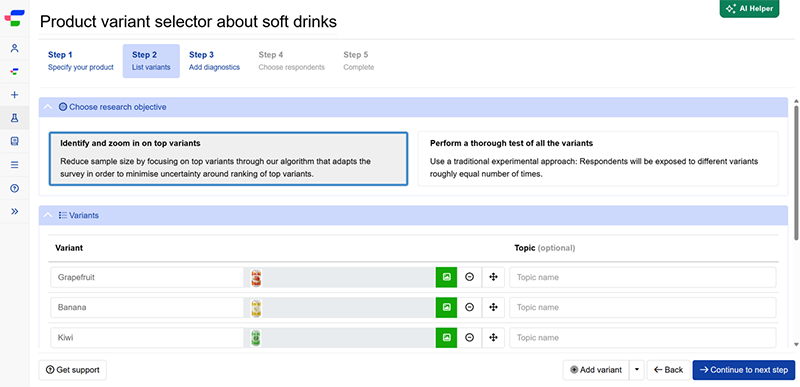This screenshot has height=387, width=800.
Task: Click the Back button
Action: pyautogui.click(x=668, y=370)
